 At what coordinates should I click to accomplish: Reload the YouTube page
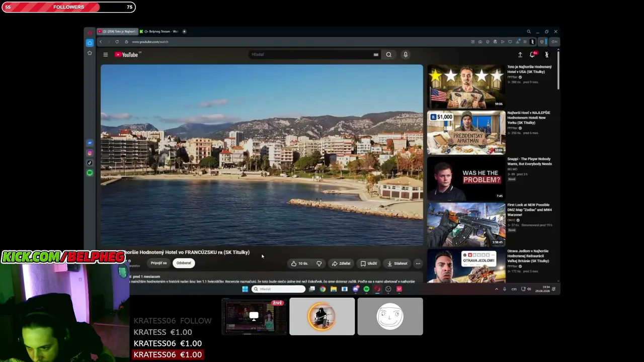tap(117, 42)
